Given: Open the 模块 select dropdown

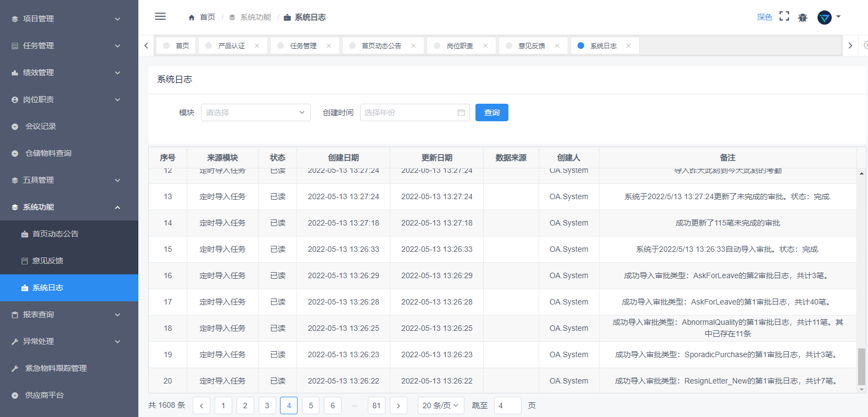Looking at the screenshot, I should (x=256, y=112).
